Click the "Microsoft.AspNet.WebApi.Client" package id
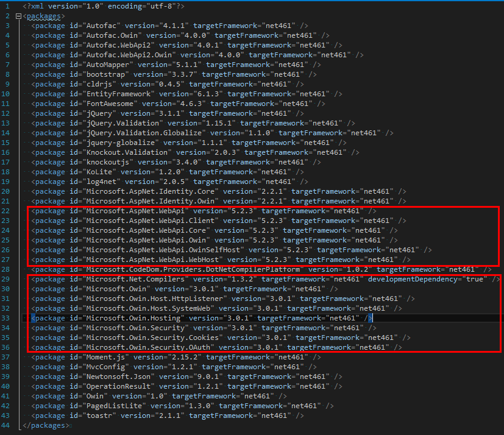This screenshot has height=435, width=504. (151, 221)
